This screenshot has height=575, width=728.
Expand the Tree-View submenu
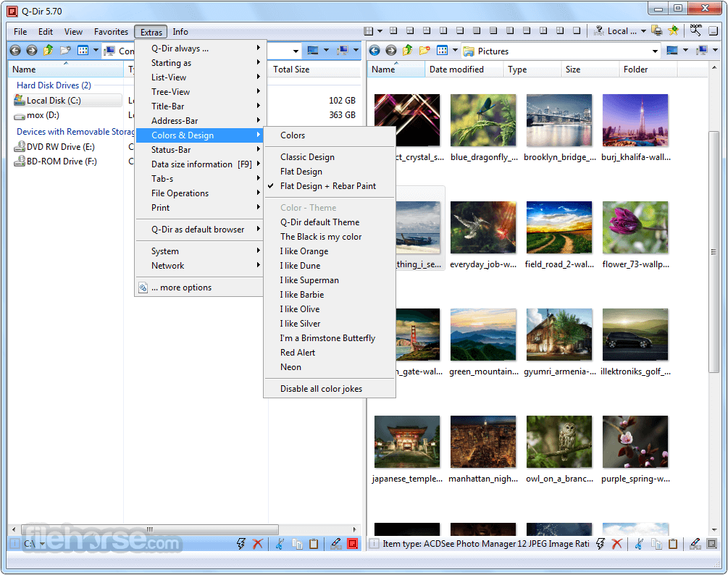click(x=200, y=91)
